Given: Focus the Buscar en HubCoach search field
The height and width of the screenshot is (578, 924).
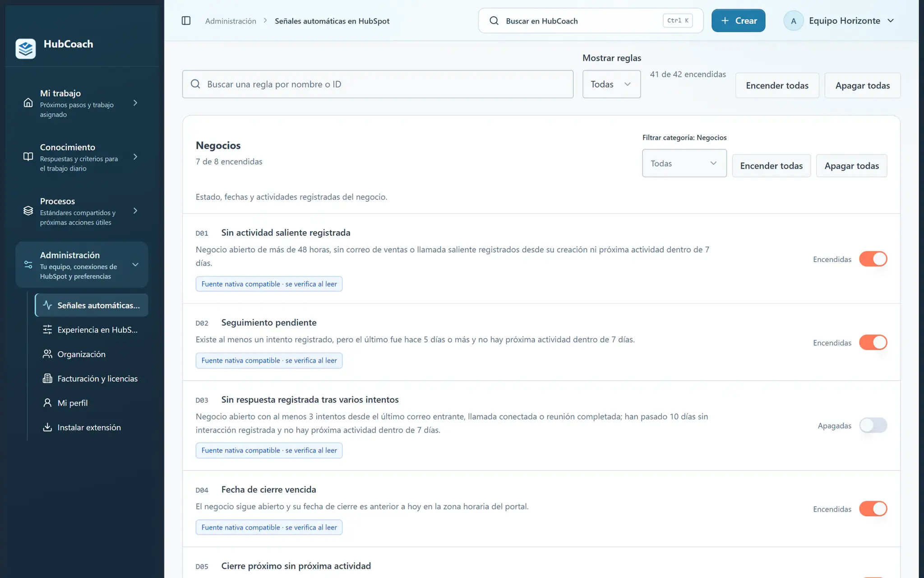Looking at the screenshot, I should point(591,21).
